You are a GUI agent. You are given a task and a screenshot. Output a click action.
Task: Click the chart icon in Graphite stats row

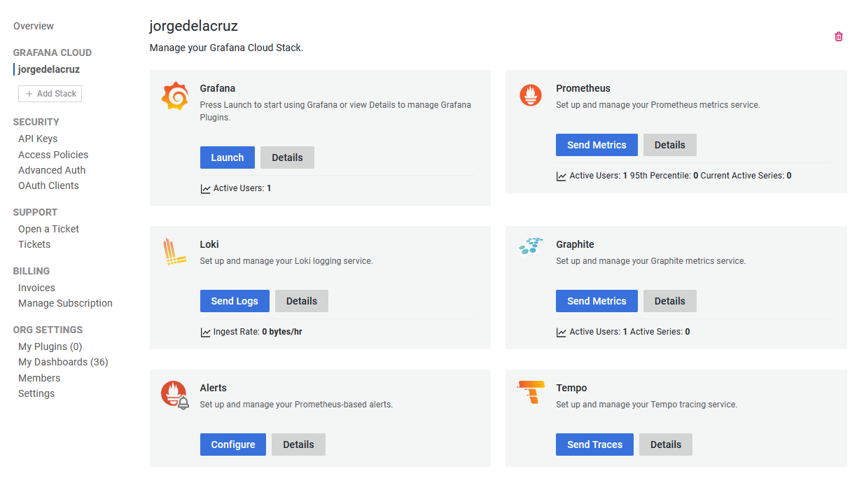click(x=562, y=332)
